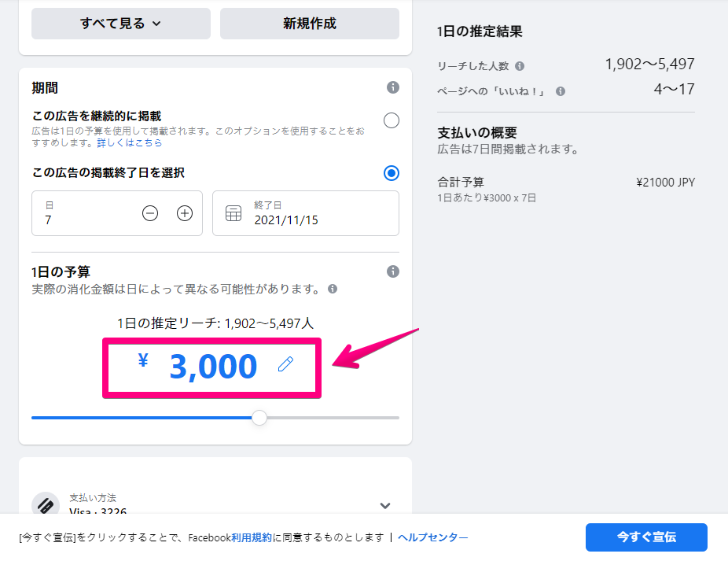This screenshot has width=728, height=561.
Task: Open the 利用規約 link
Action: pyautogui.click(x=252, y=537)
